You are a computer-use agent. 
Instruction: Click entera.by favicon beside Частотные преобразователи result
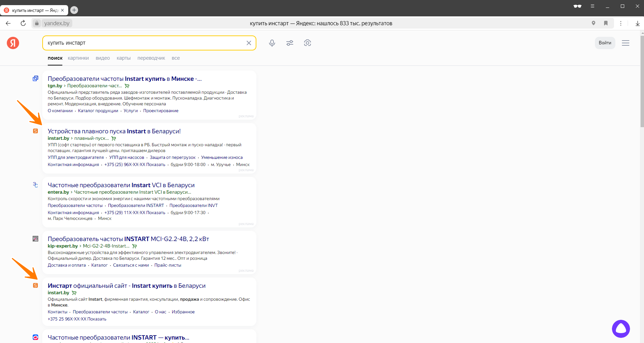click(35, 185)
